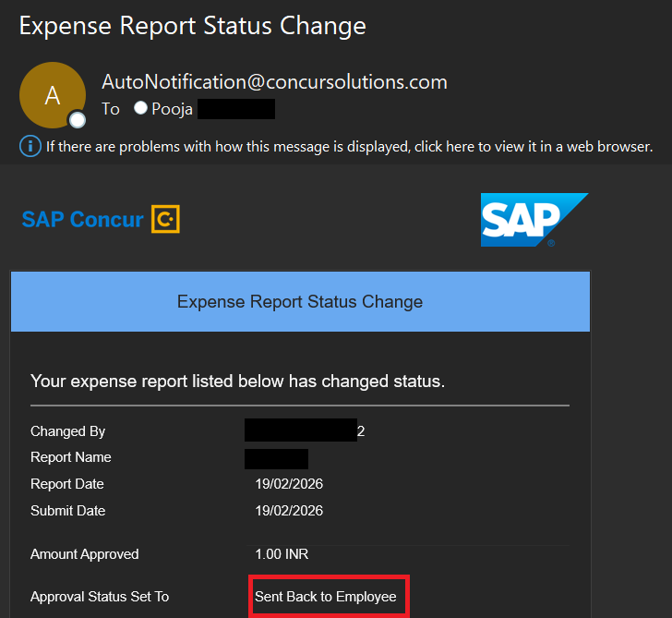
Task: Click the To label in email header
Action: [x=111, y=109]
